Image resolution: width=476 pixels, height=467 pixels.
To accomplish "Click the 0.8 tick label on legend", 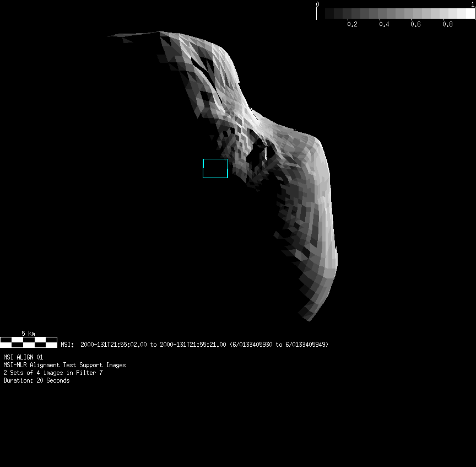I will (x=447, y=24).
